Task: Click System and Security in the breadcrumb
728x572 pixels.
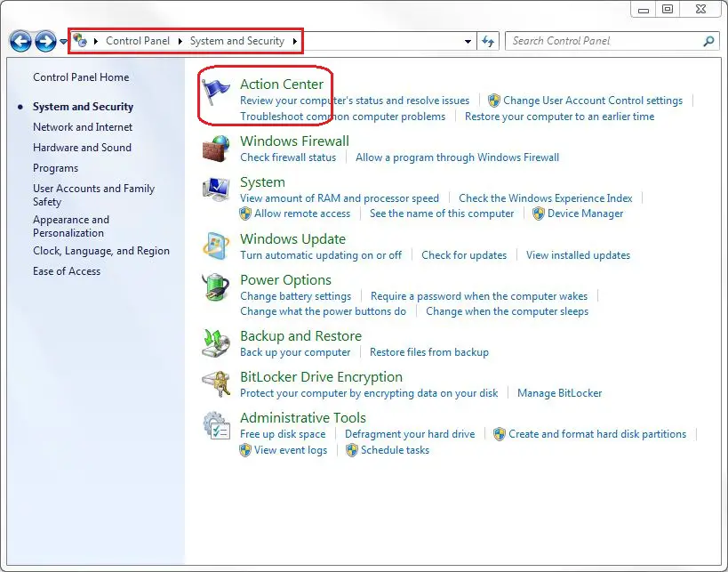Action: point(236,41)
